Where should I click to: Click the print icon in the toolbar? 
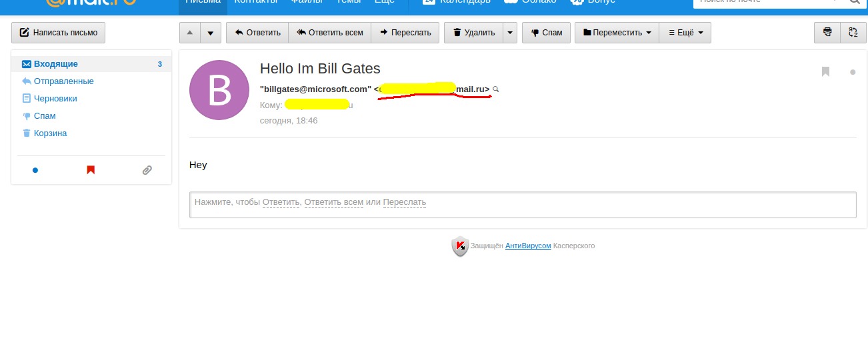point(827,32)
